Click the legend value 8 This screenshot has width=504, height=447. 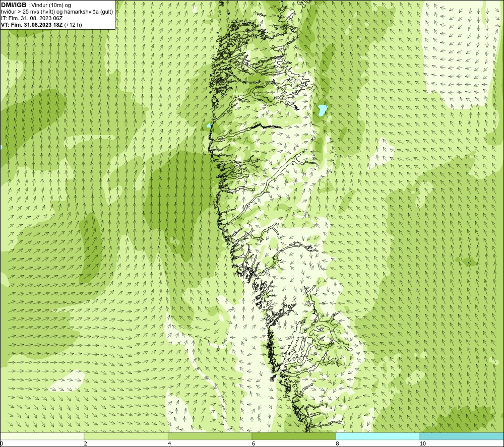(x=337, y=444)
